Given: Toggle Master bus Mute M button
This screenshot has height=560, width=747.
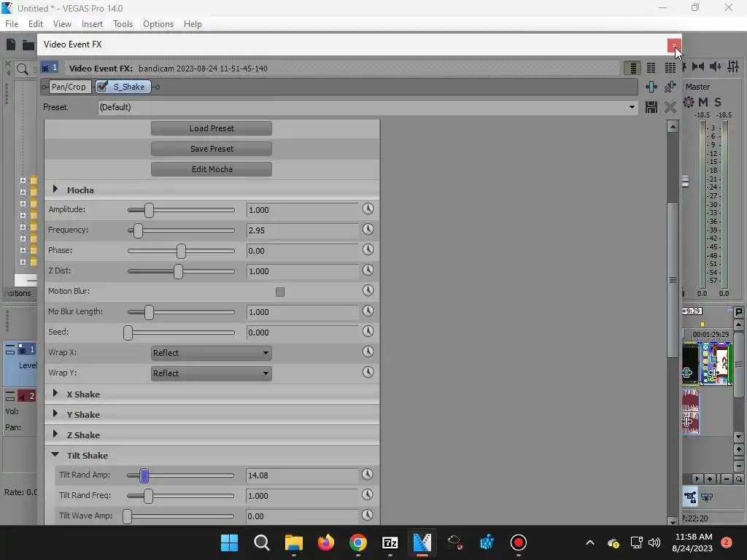Looking at the screenshot, I should pos(703,102).
